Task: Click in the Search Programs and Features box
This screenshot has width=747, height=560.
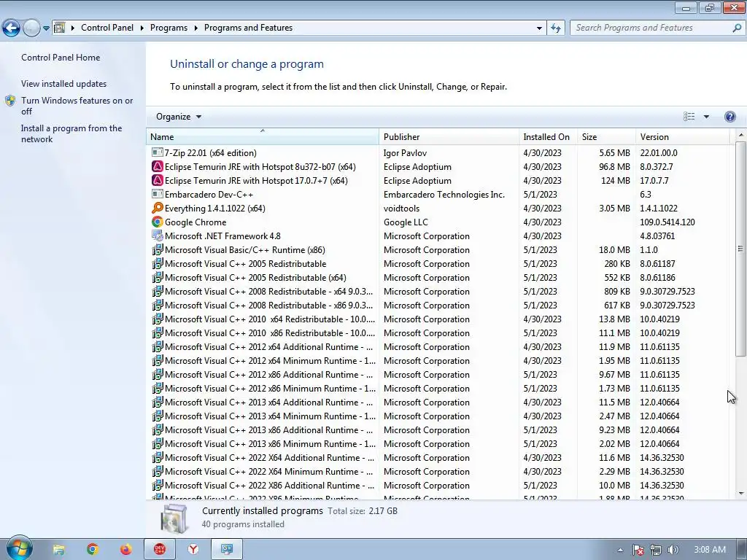Action: [x=650, y=28]
